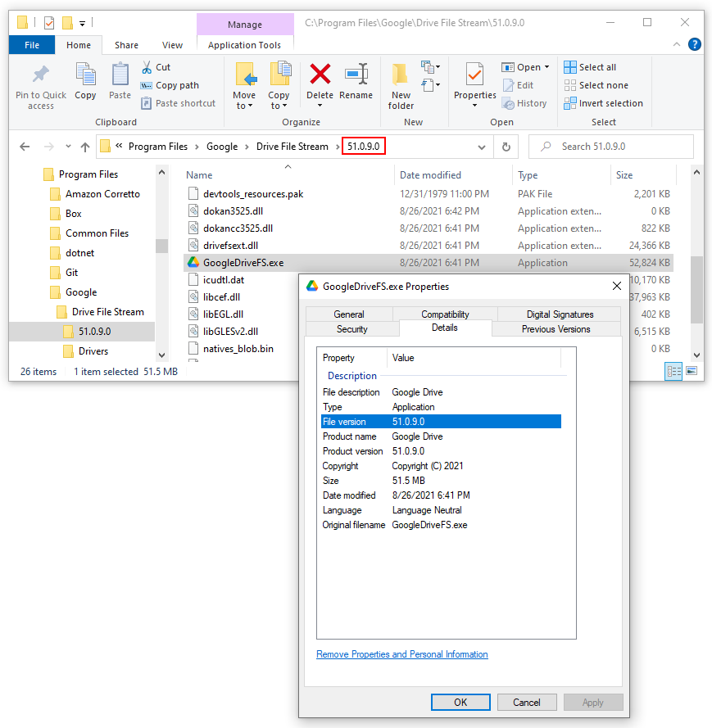Click the Search 51.0.9.0 field
The height and width of the screenshot is (728, 712).
[x=610, y=147]
